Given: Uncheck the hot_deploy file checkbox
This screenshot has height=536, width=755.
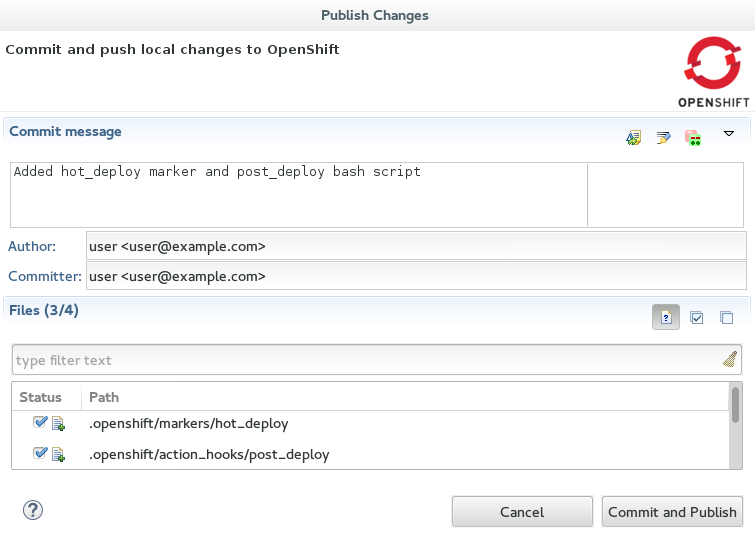Looking at the screenshot, I should point(40,422).
